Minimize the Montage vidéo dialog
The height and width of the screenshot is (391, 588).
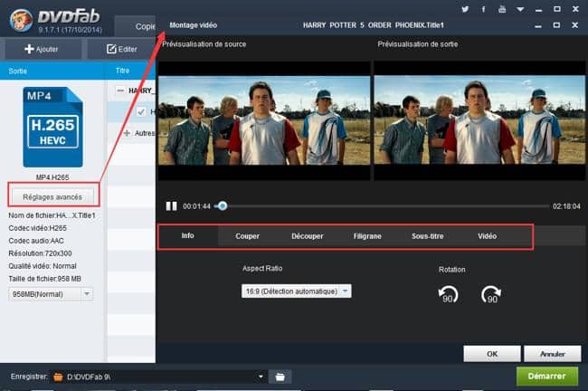click(538, 26)
